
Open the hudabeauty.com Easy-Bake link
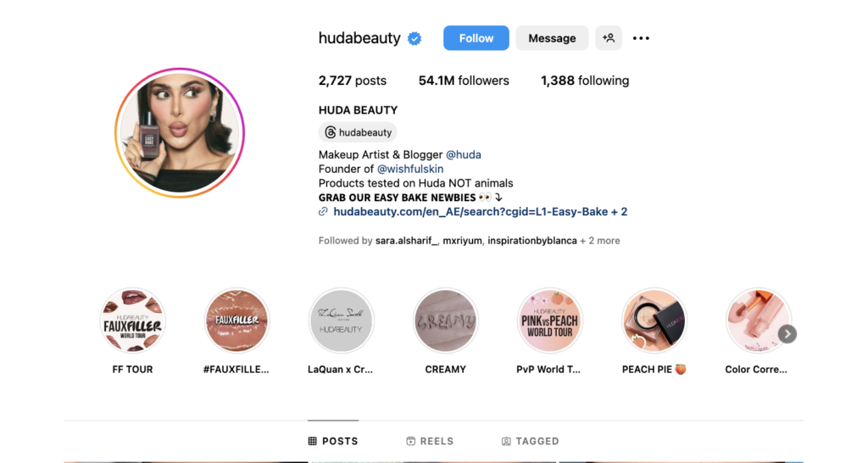[480, 211]
